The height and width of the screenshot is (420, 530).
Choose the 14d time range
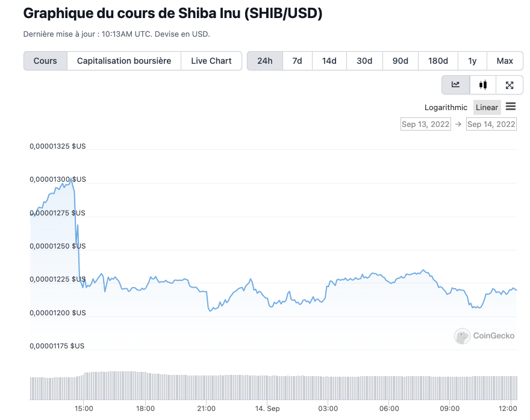pyautogui.click(x=329, y=61)
